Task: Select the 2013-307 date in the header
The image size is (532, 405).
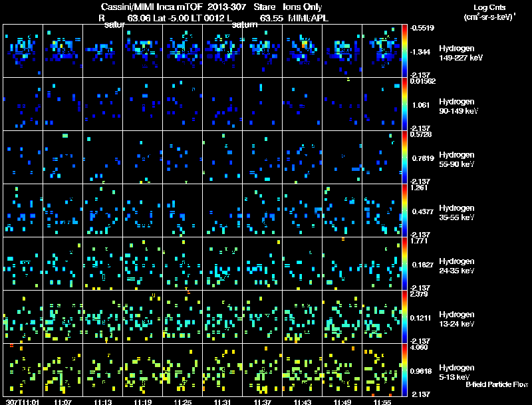Action: [226, 7]
